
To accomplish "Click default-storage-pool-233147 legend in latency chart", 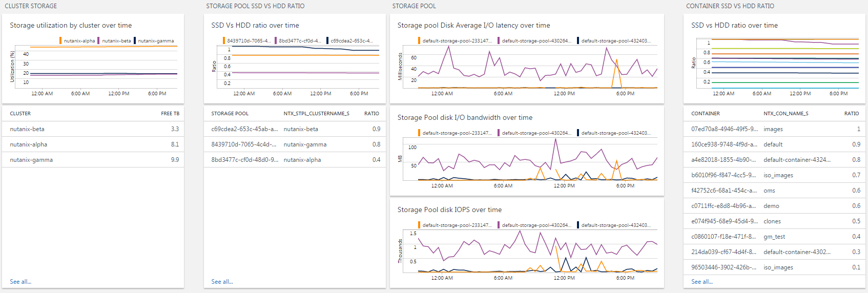I will click(x=455, y=41).
